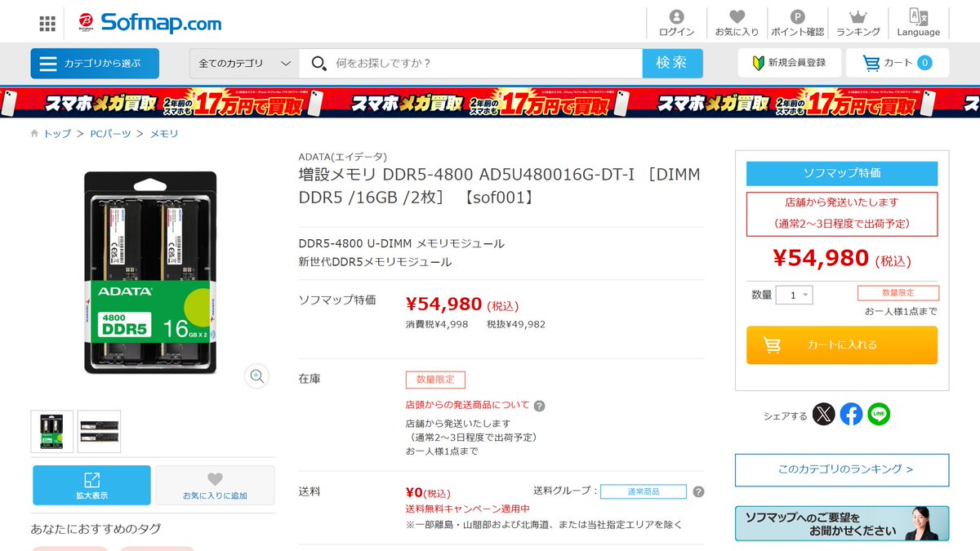Click help icon next to 通常商品 shipping group

click(698, 491)
